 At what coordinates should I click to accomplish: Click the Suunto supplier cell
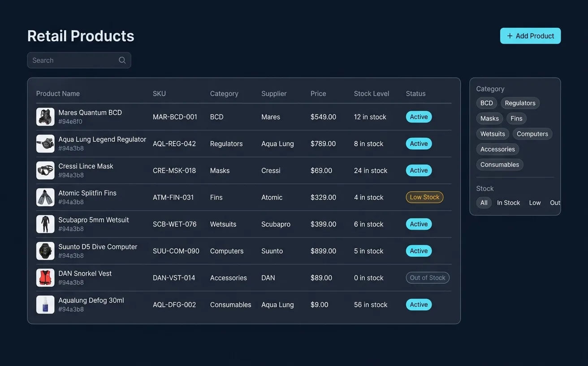(272, 251)
